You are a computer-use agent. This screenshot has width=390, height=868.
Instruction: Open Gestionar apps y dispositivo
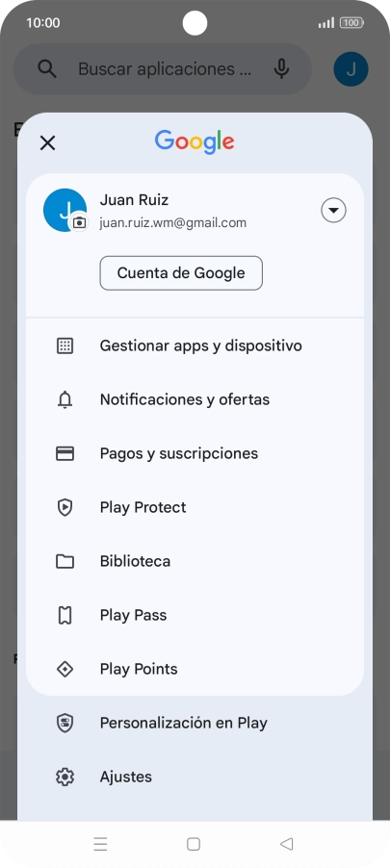(195, 346)
